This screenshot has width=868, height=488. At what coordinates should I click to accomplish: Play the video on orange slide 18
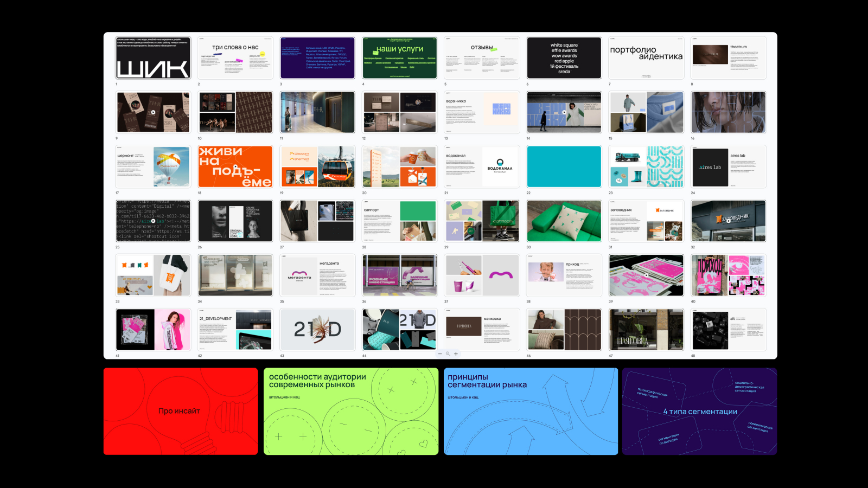(x=235, y=166)
